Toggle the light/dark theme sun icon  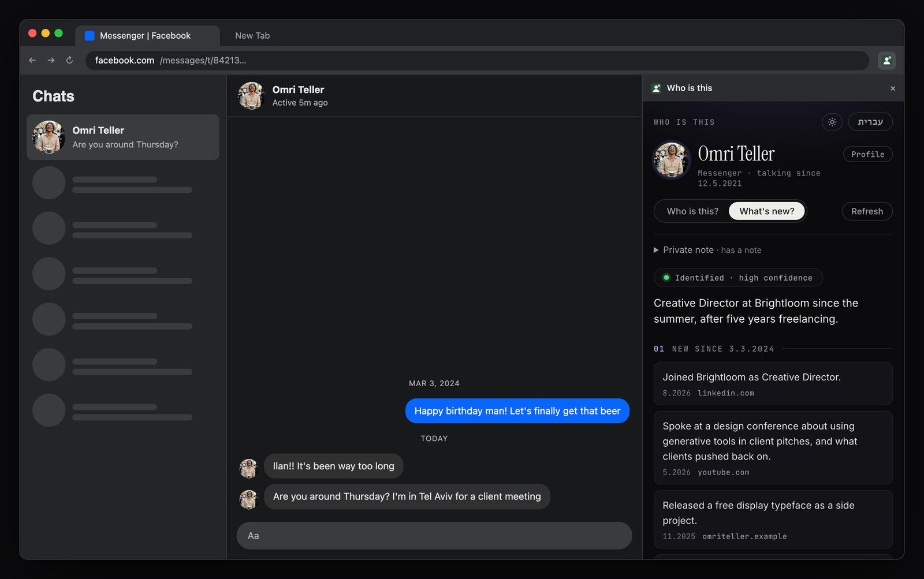(x=832, y=122)
